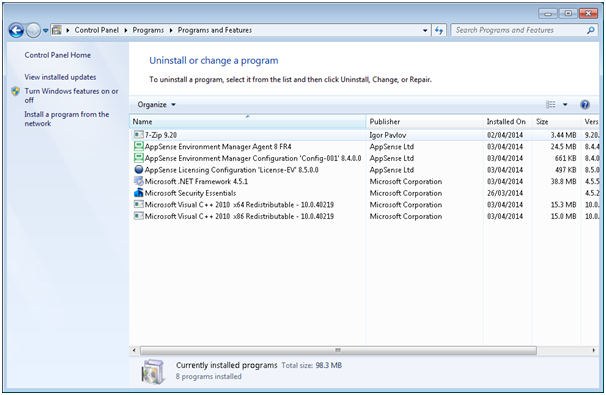Viewport: 606px width, 395px height.
Task: Click the Microsoft .NET Framework 4.5.1 icon
Action: (138, 181)
